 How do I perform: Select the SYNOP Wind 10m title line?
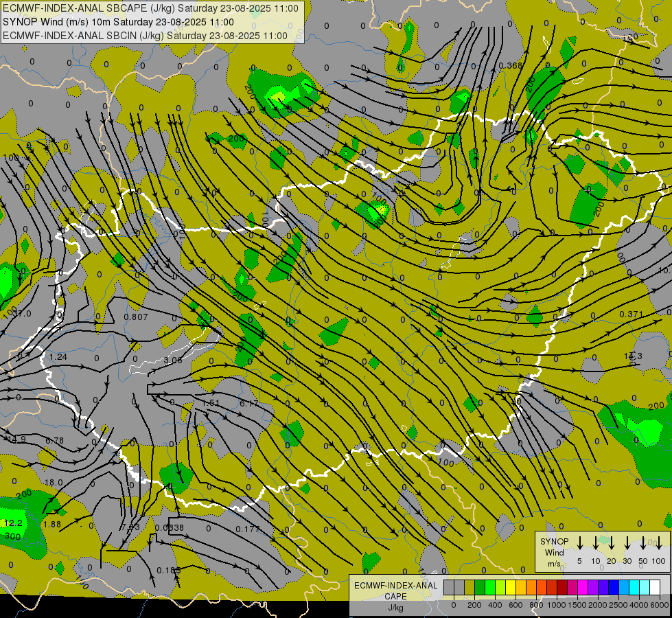(x=118, y=22)
